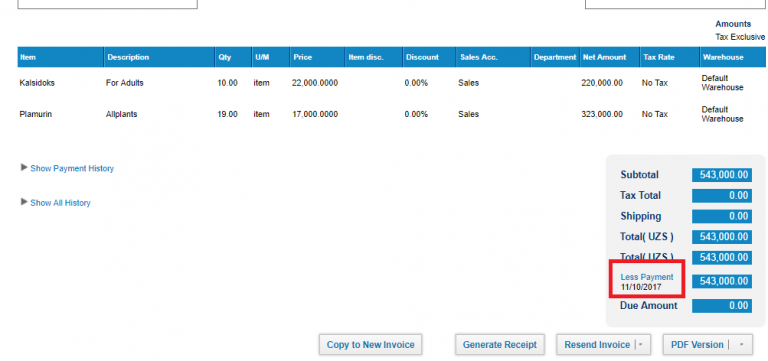The width and height of the screenshot is (768, 361).
Task: Select the Plamurin item row
Action: 391,114
